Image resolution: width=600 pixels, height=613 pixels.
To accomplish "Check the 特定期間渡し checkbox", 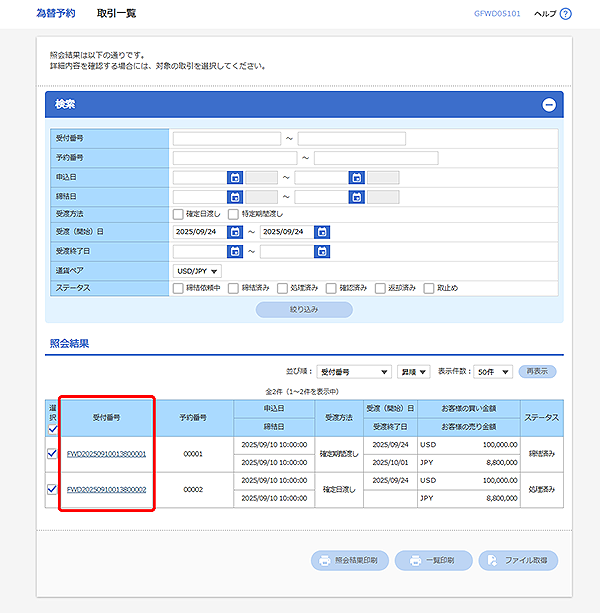I will (233, 214).
